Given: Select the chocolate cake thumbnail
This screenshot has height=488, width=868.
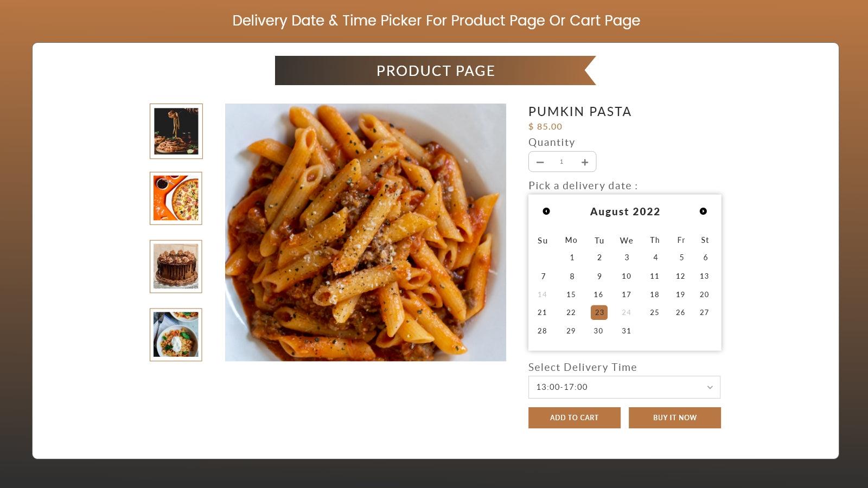Looking at the screenshot, I should [x=176, y=266].
